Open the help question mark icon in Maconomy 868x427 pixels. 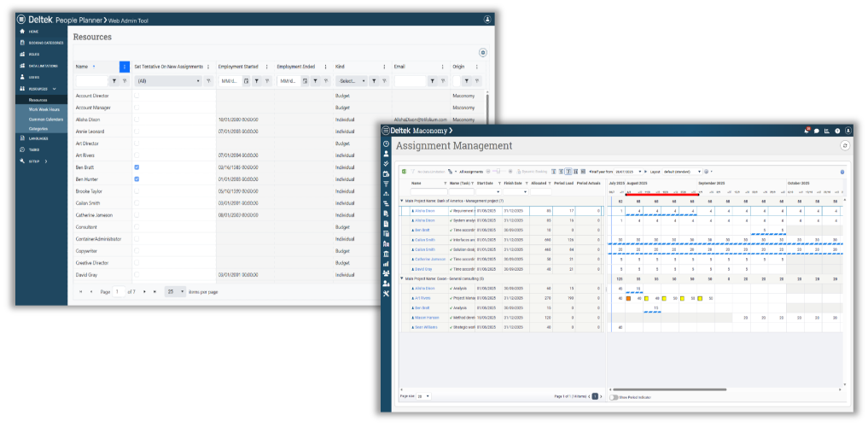click(837, 132)
